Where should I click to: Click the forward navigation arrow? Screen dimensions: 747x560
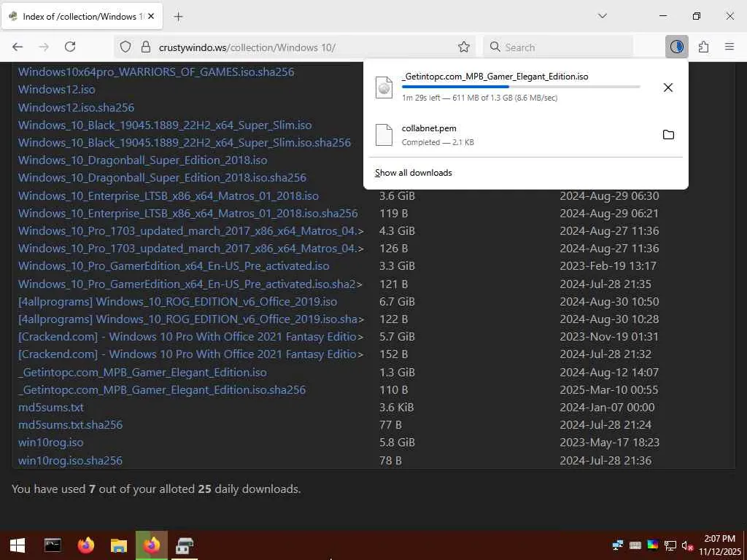coord(44,47)
